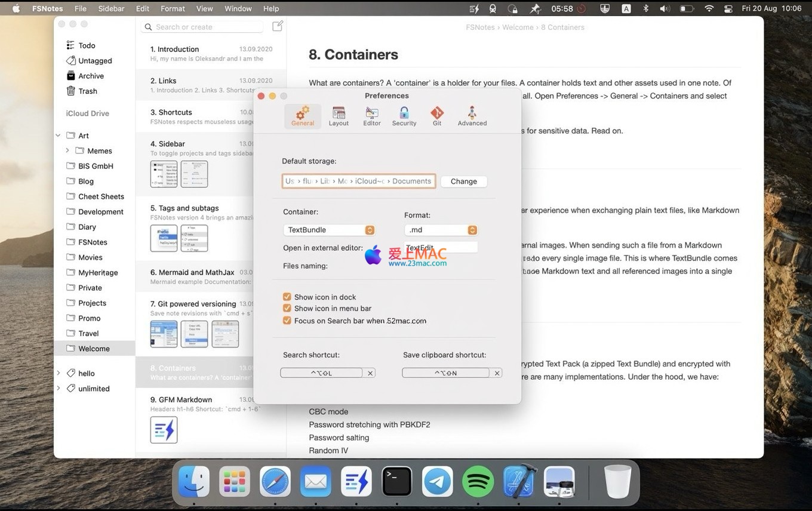The width and height of the screenshot is (812, 511).
Task: Select the Archive sidebar item
Action: tap(91, 76)
